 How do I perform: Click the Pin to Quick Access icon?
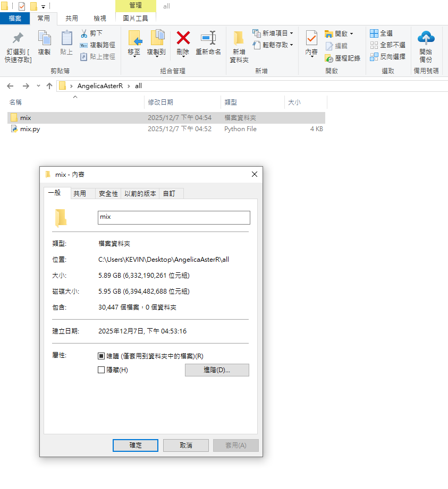pos(18,39)
